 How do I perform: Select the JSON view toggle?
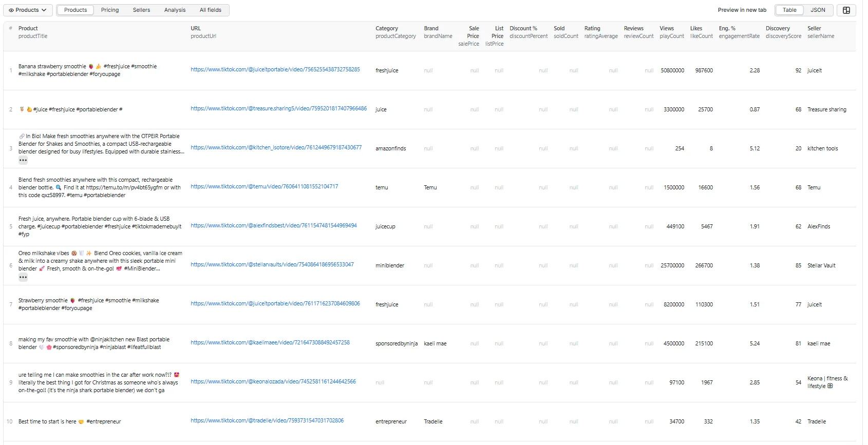818,10
